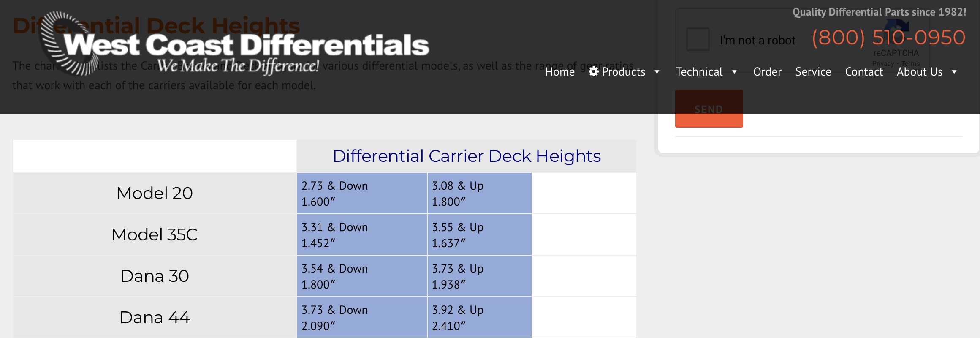The width and height of the screenshot is (980, 338).
Task: Open the Home menu item
Action: [x=559, y=72]
